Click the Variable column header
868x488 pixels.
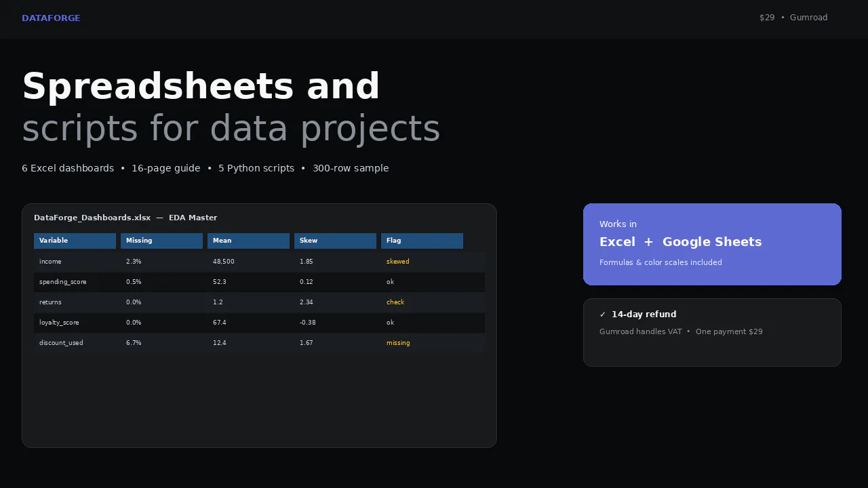[x=75, y=241]
